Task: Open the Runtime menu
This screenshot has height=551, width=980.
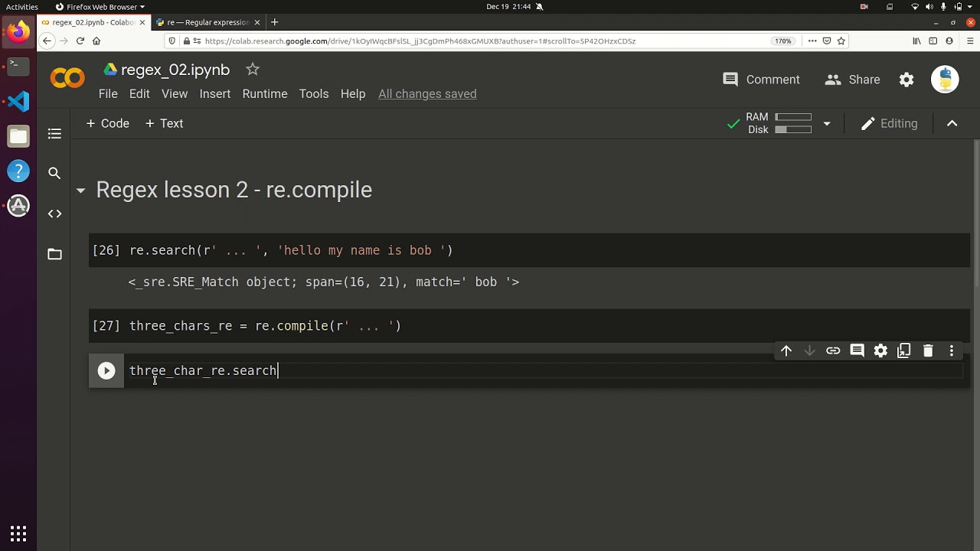Action: click(x=265, y=94)
